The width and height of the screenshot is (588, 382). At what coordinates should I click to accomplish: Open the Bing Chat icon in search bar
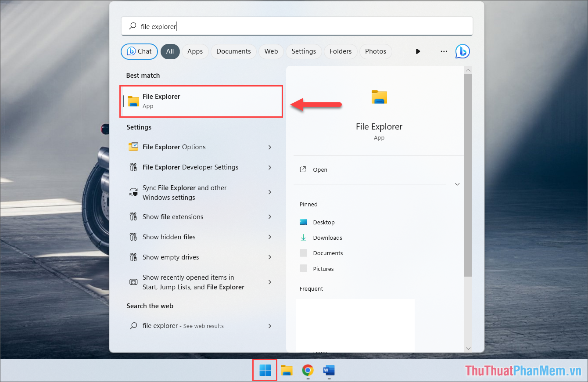[x=463, y=51]
